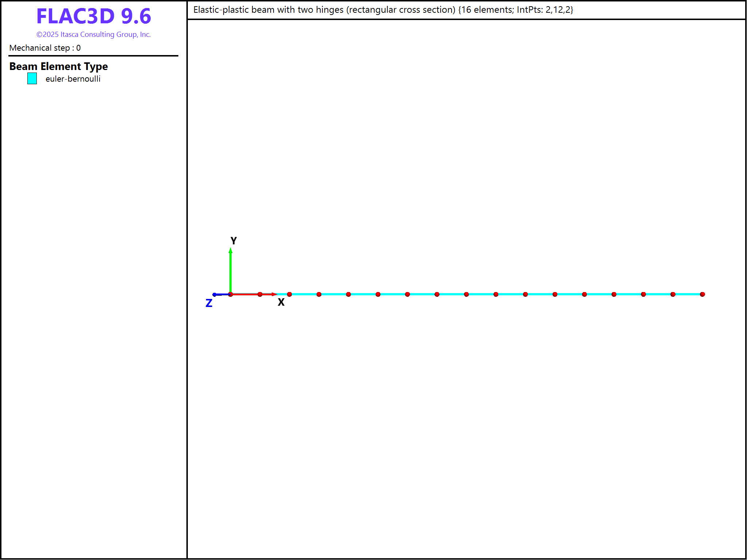
Task: Click the FLAC3D 9.6 logo text
Action: click(x=94, y=16)
